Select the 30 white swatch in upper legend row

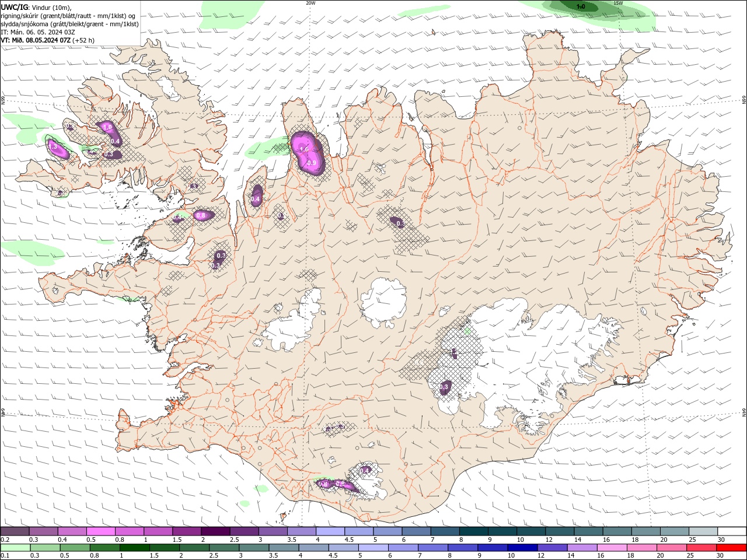click(x=731, y=531)
